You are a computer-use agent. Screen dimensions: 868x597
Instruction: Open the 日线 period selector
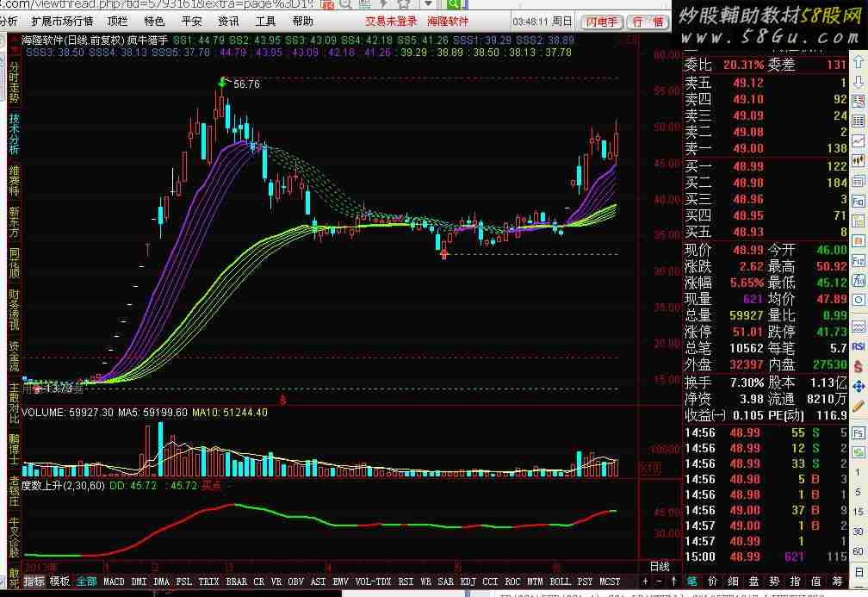pyautogui.click(x=660, y=567)
